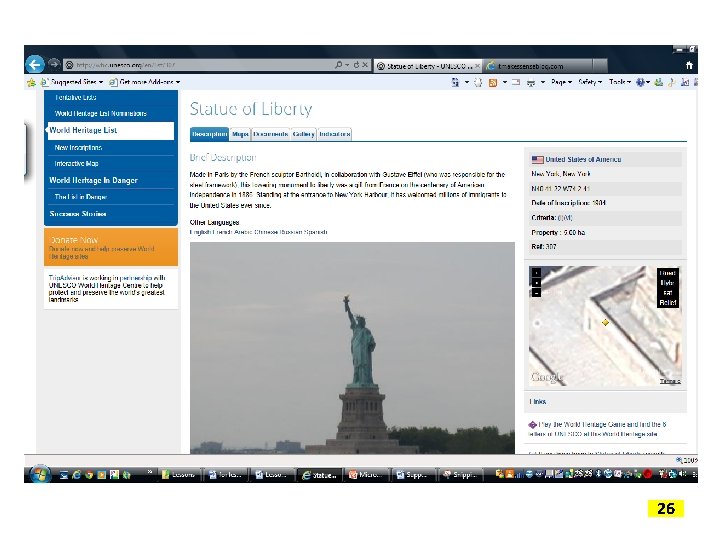Click the other languages links line
Screen dimensions: 720x540
tap(258, 232)
